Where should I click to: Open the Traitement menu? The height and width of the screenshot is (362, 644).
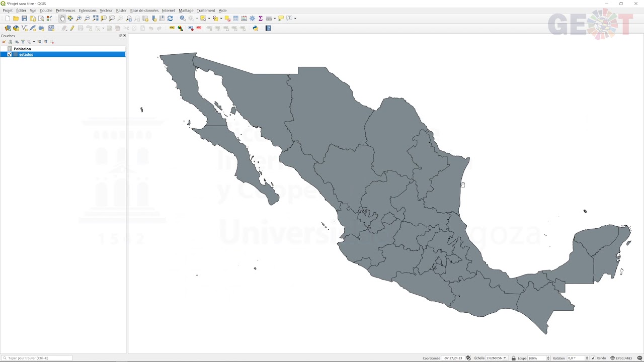[x=206, y=11]
